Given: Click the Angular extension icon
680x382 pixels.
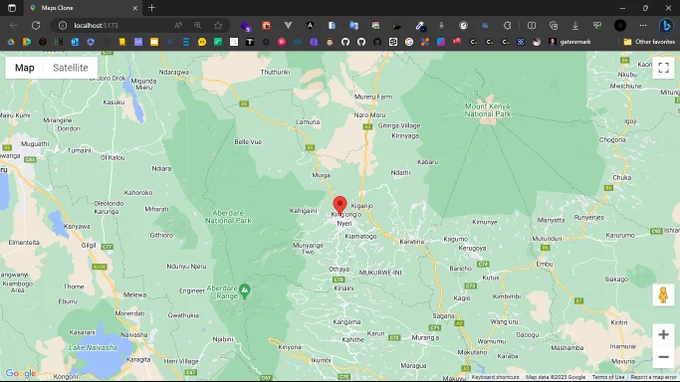Looking at the screenshot, I should (310, 26).
